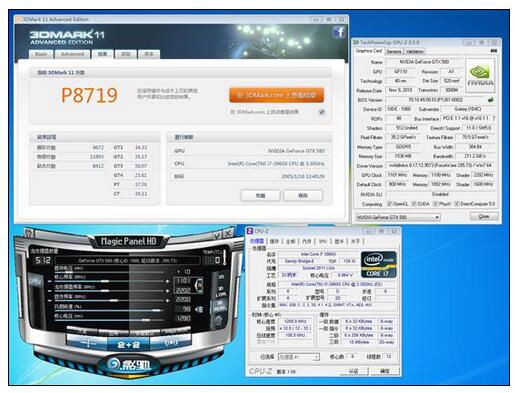This screenshot has height=393, width=515.
Task: Open GPU selector dropdown in GPU-Z
Action: (x=398, y=217)
